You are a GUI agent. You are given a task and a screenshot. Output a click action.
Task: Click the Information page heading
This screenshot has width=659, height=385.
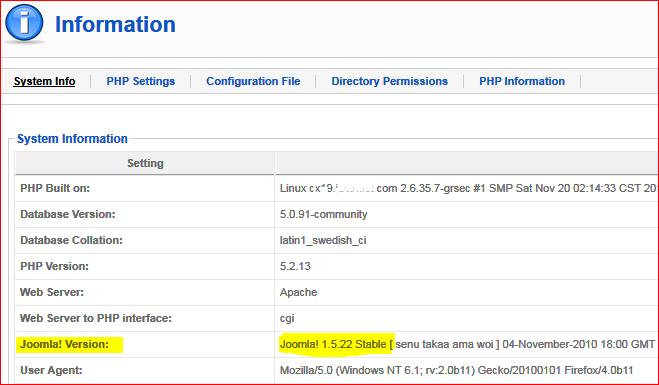point(115,24)
